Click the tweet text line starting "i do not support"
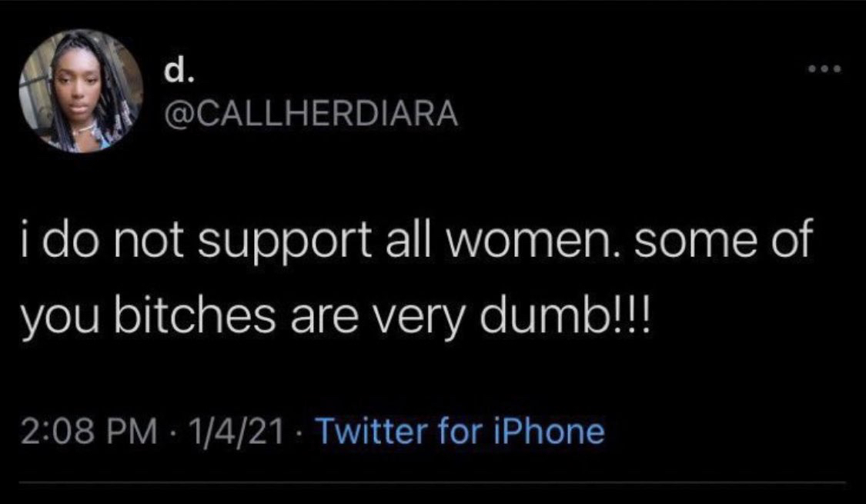 417,242
